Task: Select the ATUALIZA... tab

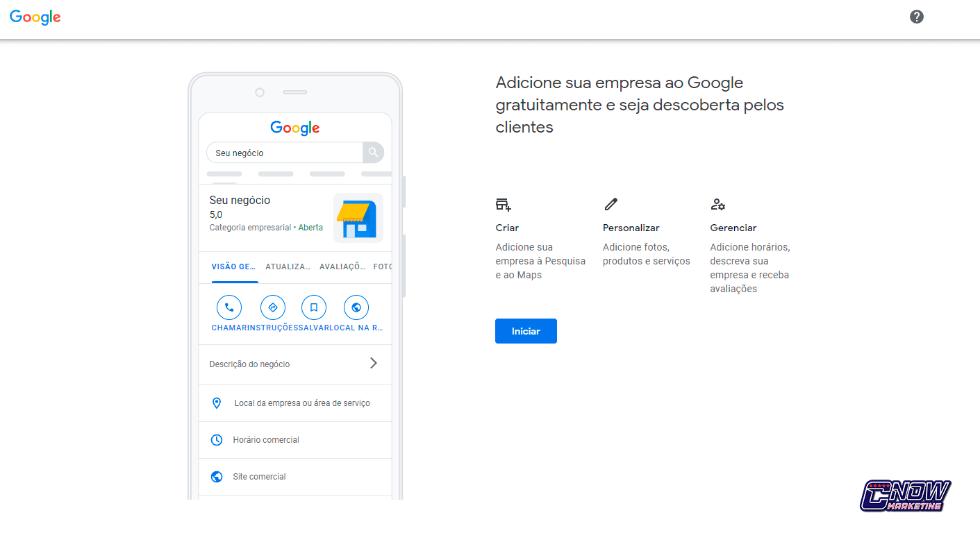Action: 288,266
